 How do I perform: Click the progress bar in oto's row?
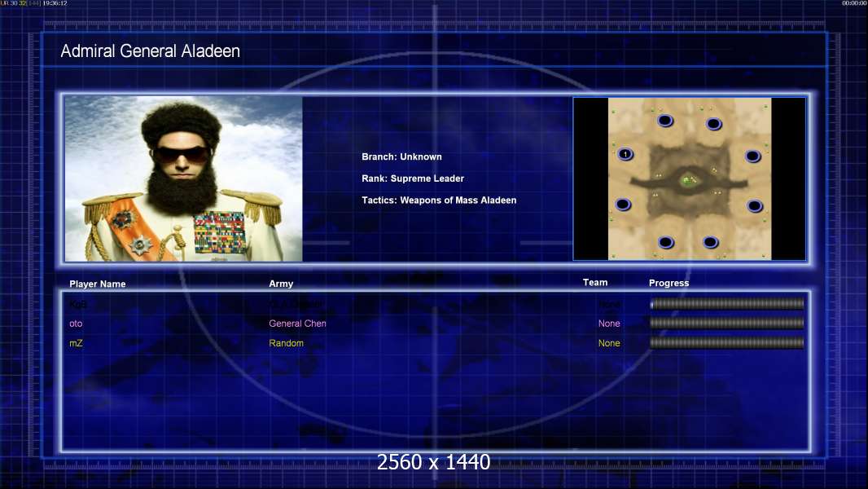(x=727, y=323)
